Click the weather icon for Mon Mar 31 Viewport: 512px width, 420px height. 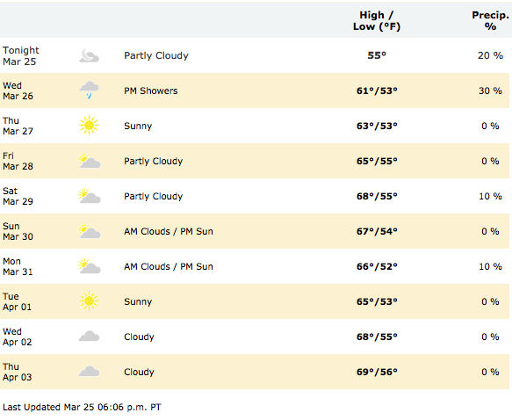point(90,266)
